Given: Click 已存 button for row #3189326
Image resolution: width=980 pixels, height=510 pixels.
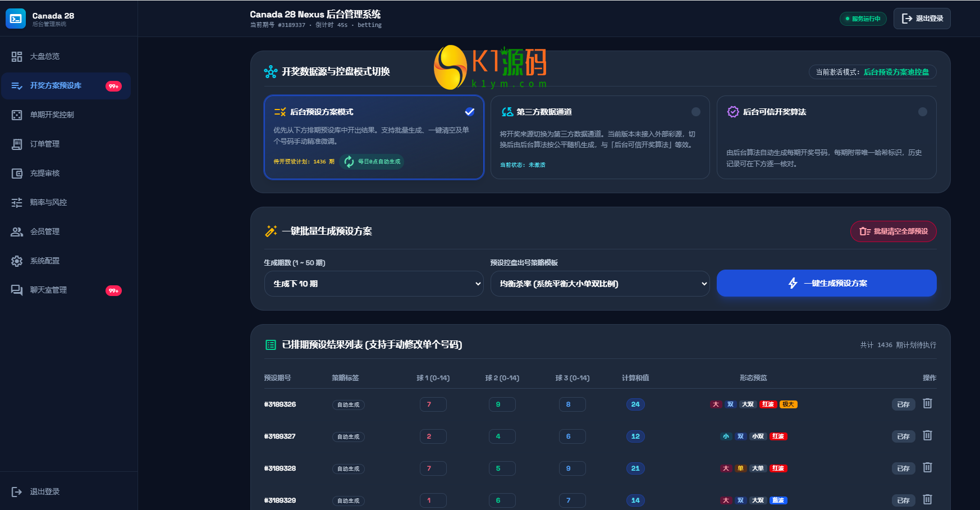Looking at the screenshot, I should click(903, 404).
